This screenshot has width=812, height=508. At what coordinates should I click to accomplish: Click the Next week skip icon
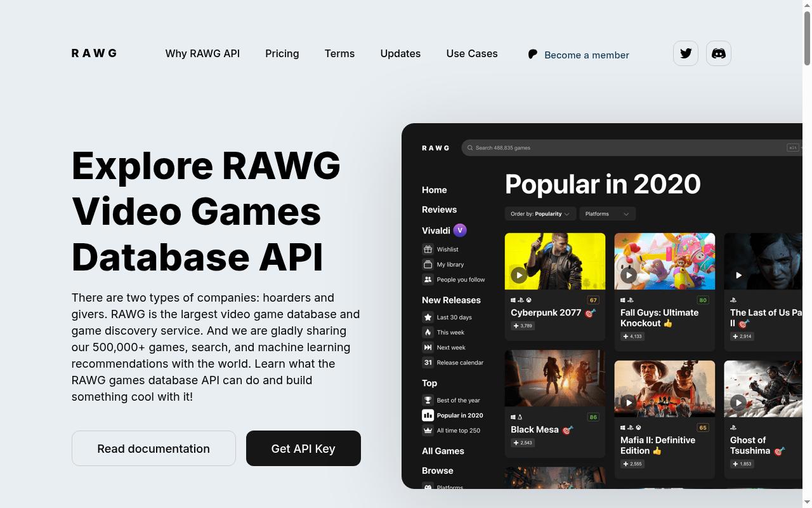(428, 347)
